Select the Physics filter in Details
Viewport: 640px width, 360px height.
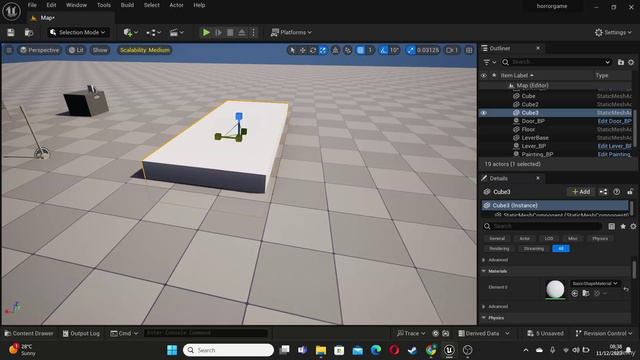coord(600,238)
